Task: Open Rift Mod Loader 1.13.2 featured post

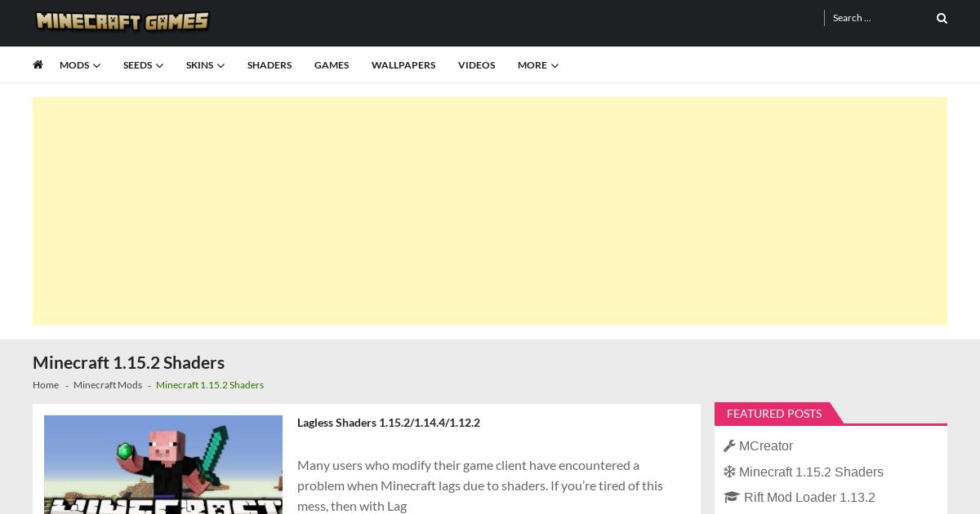Action: (809, 497)
